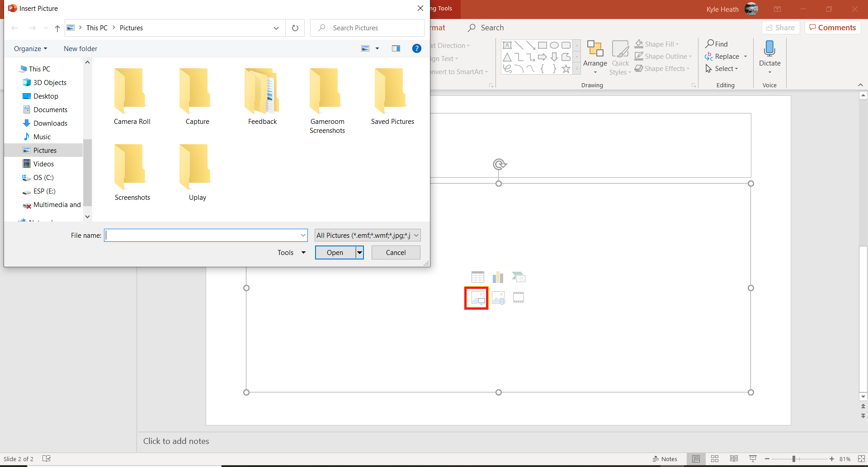Click the highlighted Insert Picture placeholder icon

476,298
